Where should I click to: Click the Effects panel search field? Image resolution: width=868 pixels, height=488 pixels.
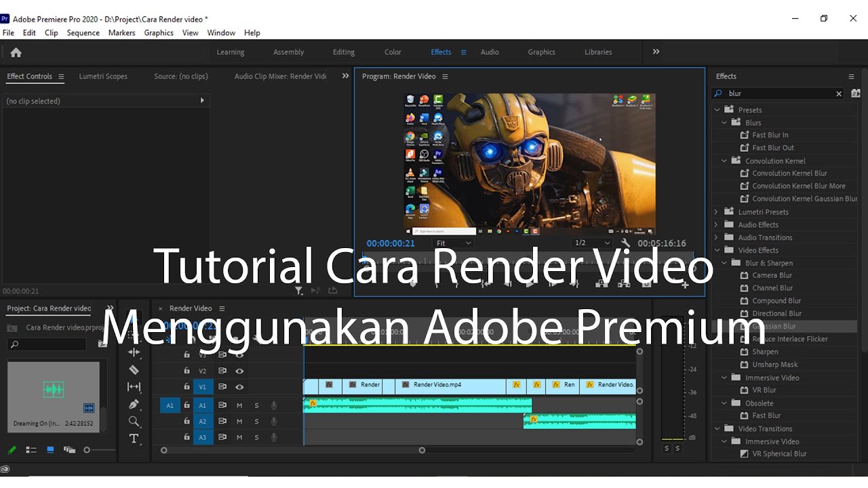point(778,94)
